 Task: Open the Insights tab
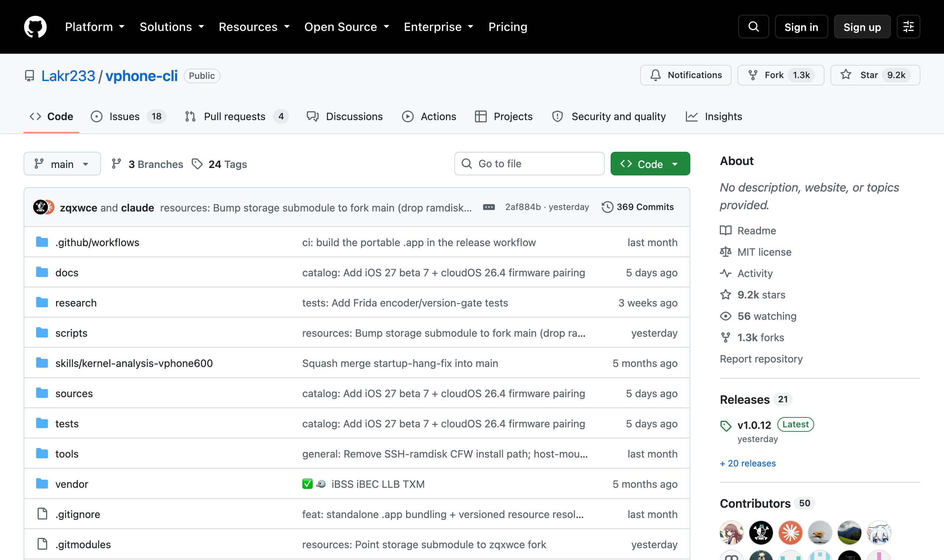tap(714, 116)
